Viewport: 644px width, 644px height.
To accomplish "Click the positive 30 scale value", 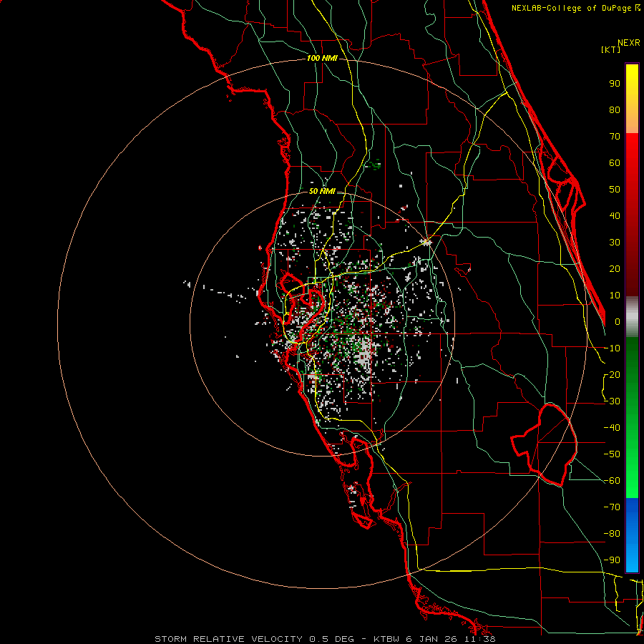I will coord(615,243).
